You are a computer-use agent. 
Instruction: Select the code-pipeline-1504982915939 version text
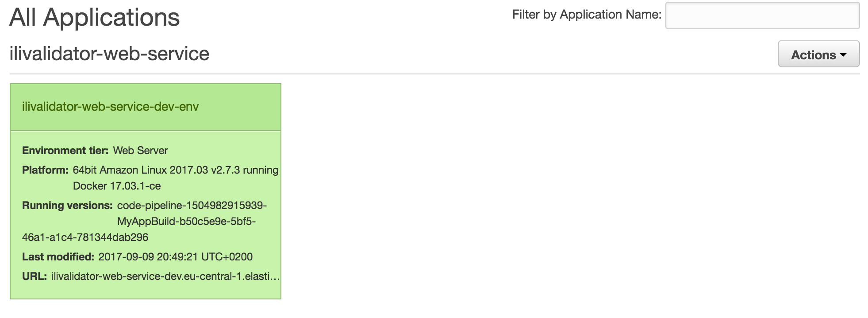pyautogui.click(x=192, y=206)
